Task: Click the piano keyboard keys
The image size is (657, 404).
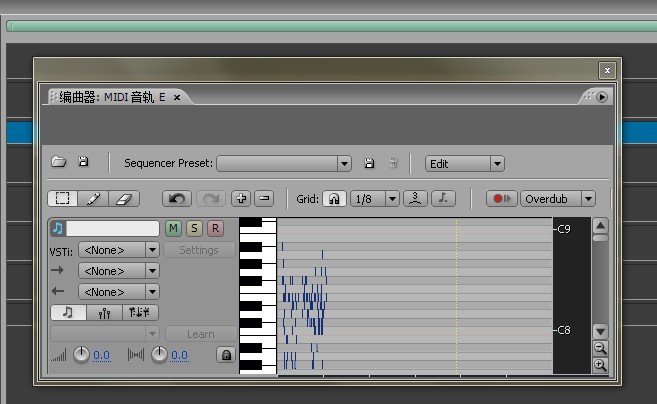Action: (x=258, y=295)
